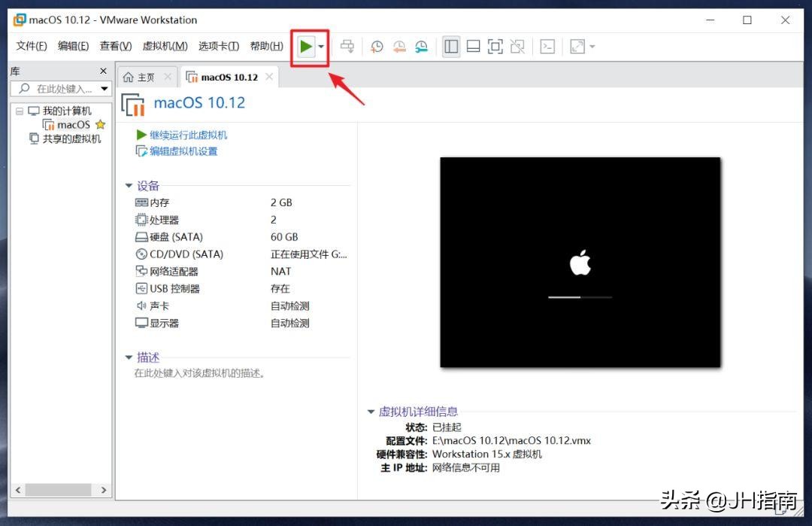Image resolution: width=812 pixels, height=526 pixels.
Task: Collapse the 描述 section
Action: click(129, 357)
